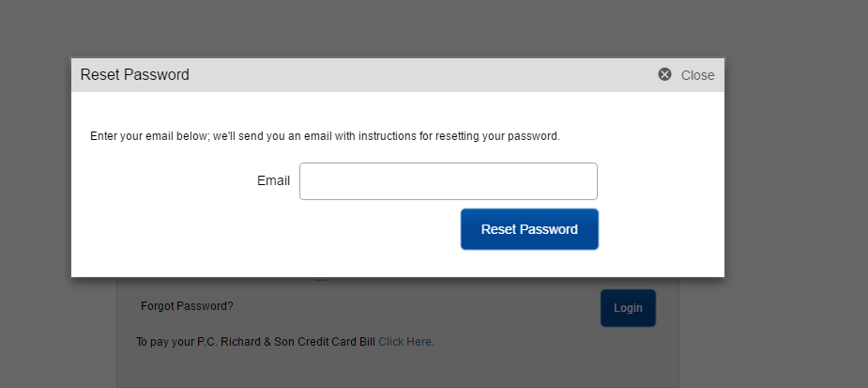
Task: Focus the Email input field
Action: click(x=449, y=181)
